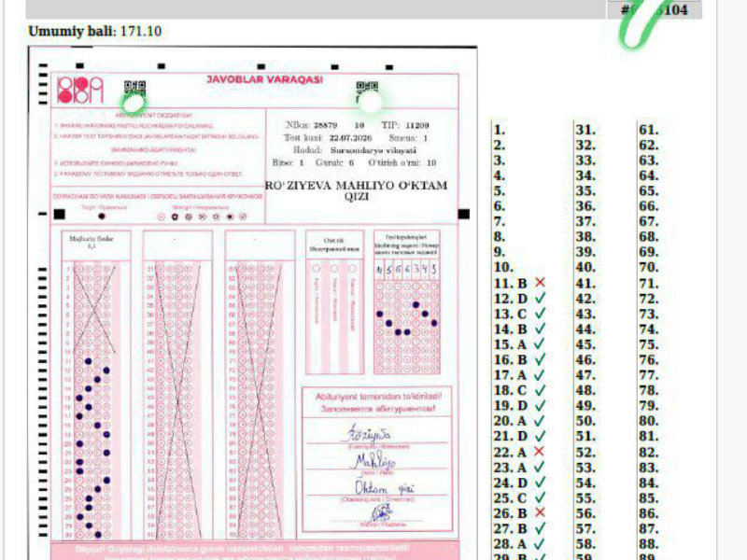This screenshot has width=747, height=560.
Task: Click the Umumiy bali 171.10 score text
Action: click(x=95, y=32)
